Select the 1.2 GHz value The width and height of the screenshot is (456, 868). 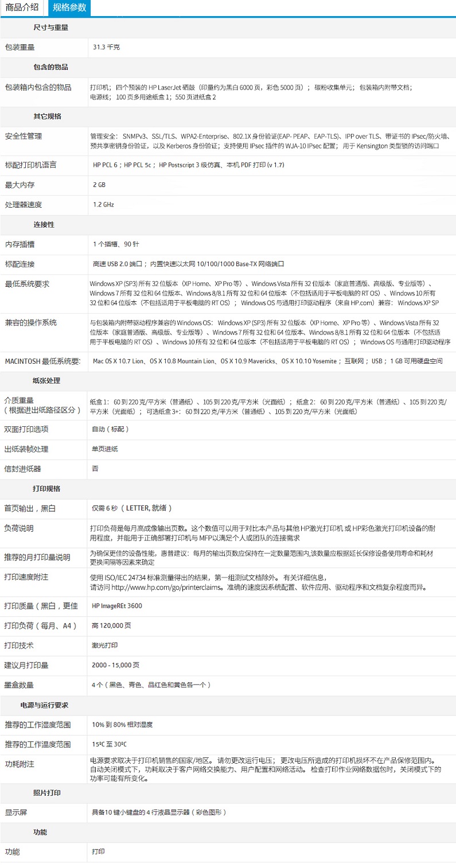(x=103, y=205)
